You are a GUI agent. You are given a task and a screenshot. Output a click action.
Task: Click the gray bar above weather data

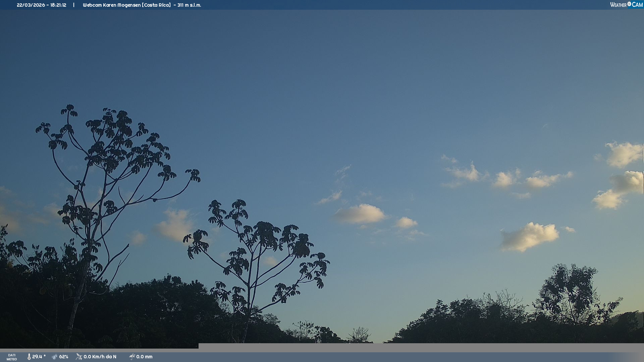tap(421, 348)
